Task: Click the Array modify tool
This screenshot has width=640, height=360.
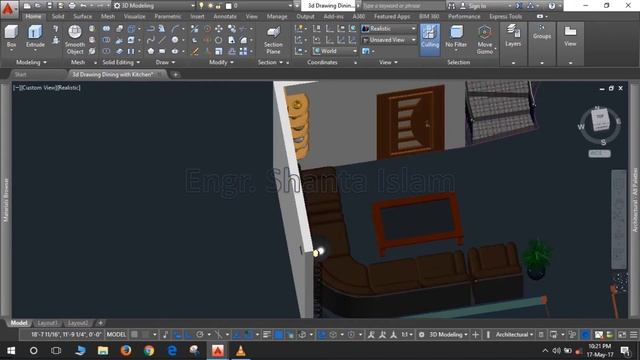Action: pyautogui.click(x=243, y=51)
